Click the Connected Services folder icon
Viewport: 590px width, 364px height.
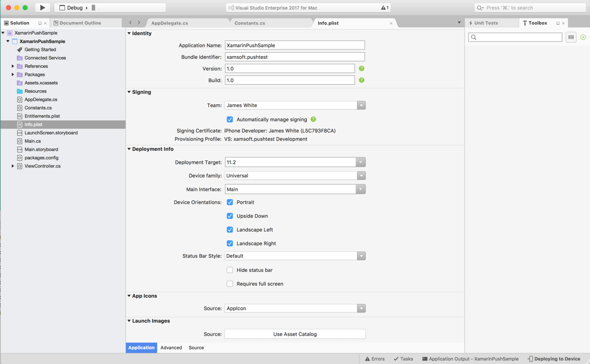click(x=19, y=58)
